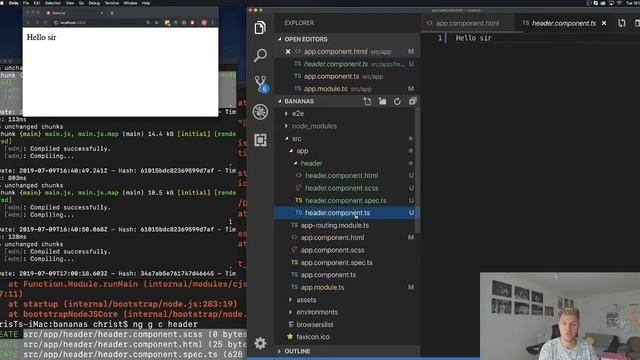
Task: Open the Manage gear icon in VS Code
Action: (260, 343)
